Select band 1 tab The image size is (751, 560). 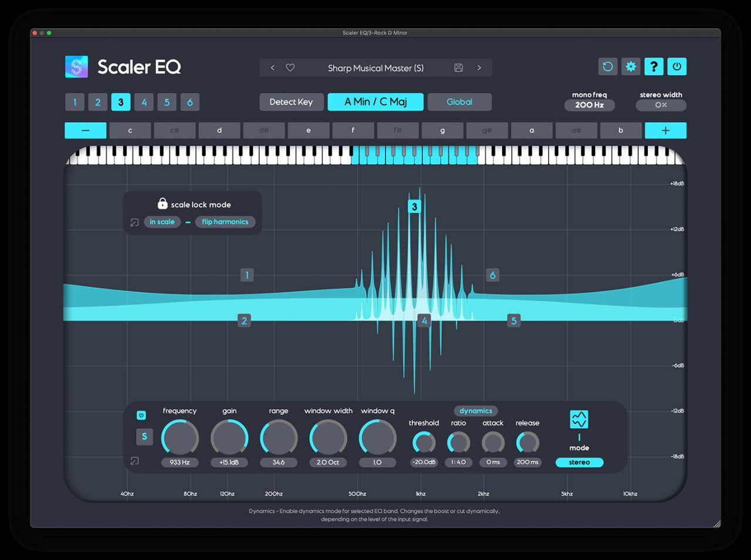[x=75, y=102]
